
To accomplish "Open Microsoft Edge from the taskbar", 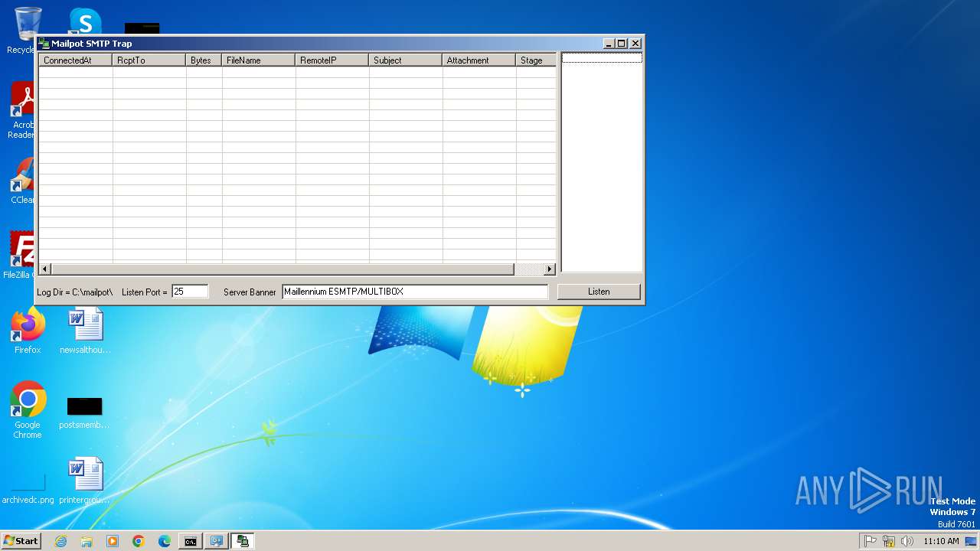I will pyautogui.click(x=165, y=541).
